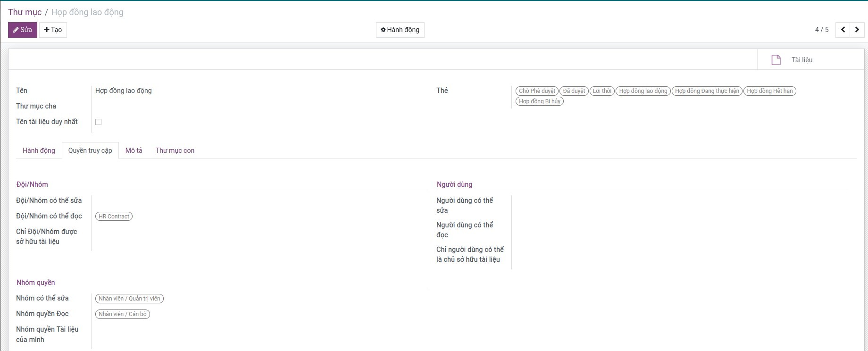Click the Tạo create button

tap(53, 30)
